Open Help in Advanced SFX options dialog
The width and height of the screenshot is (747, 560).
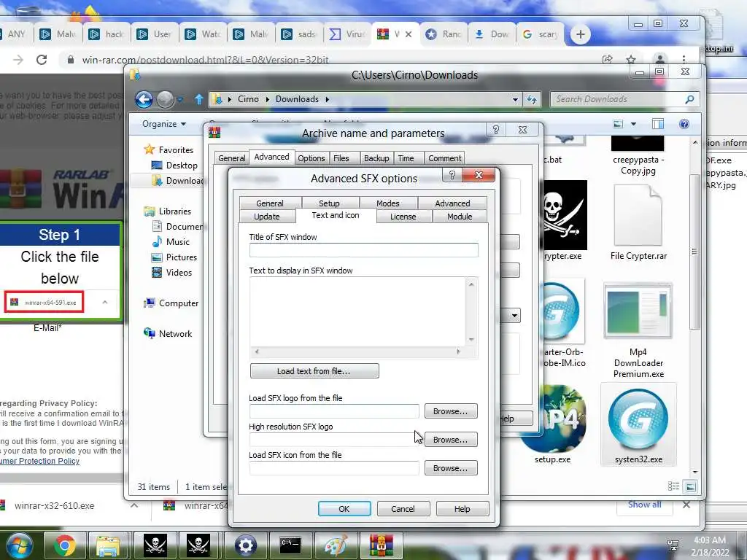point(462,508)
